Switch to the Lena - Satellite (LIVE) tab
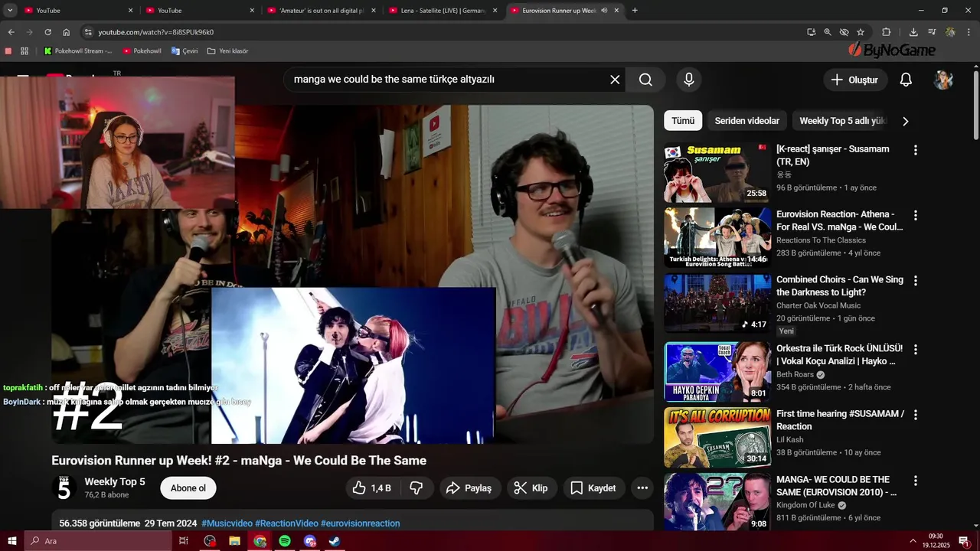The height and width of the screenshot is (551, 980). click(444, 11)
